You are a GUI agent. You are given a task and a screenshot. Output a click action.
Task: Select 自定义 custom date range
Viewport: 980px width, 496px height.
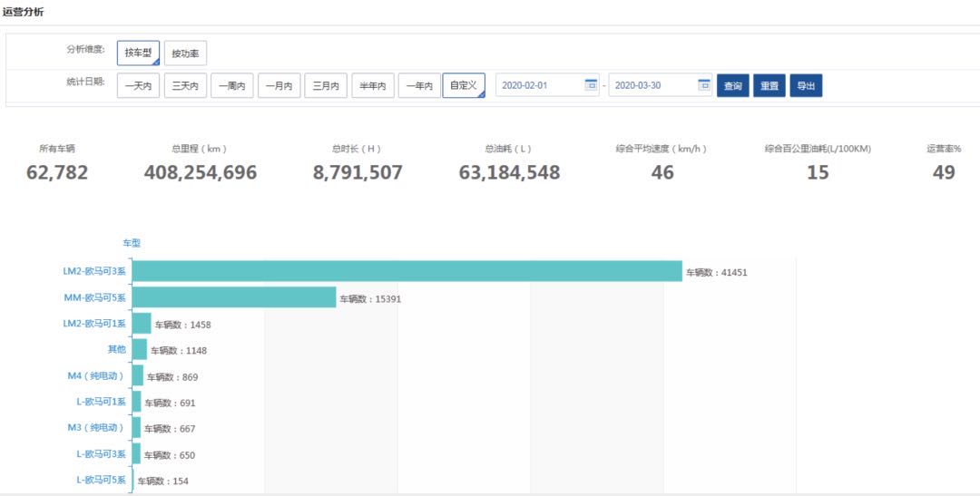coord(464,86)
